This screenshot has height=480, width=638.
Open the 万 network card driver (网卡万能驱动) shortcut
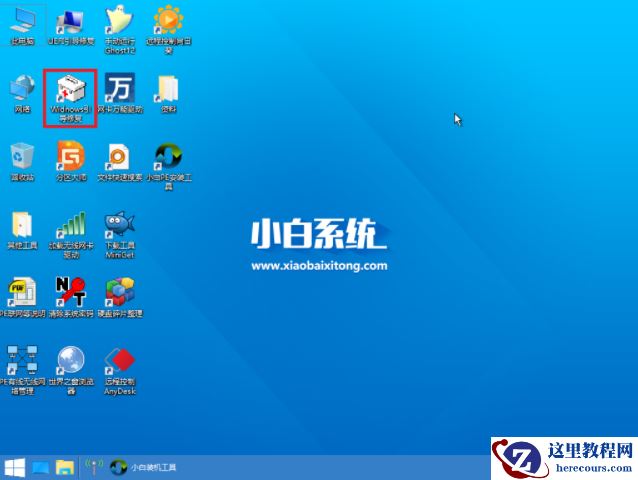click(x=120, y=93)
